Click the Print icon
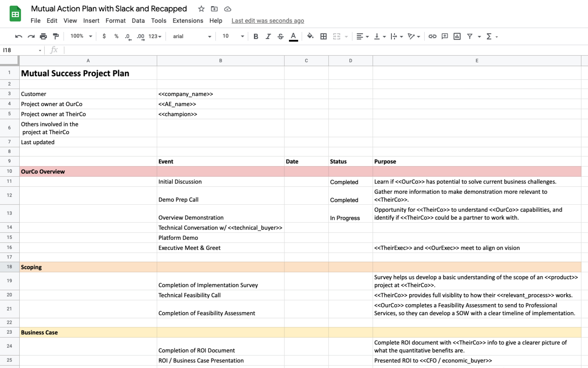 43,37
